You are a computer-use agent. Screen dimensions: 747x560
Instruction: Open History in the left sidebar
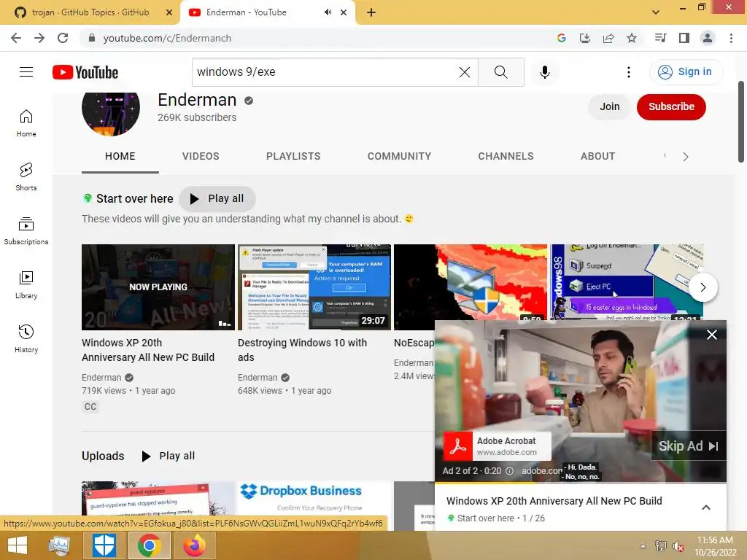click(x=26, y=338)
